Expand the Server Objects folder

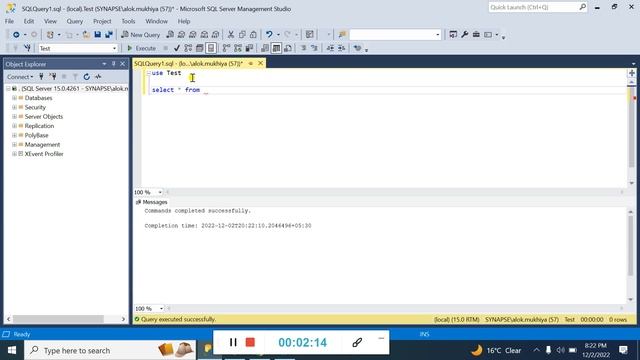(x=14, y=117)
